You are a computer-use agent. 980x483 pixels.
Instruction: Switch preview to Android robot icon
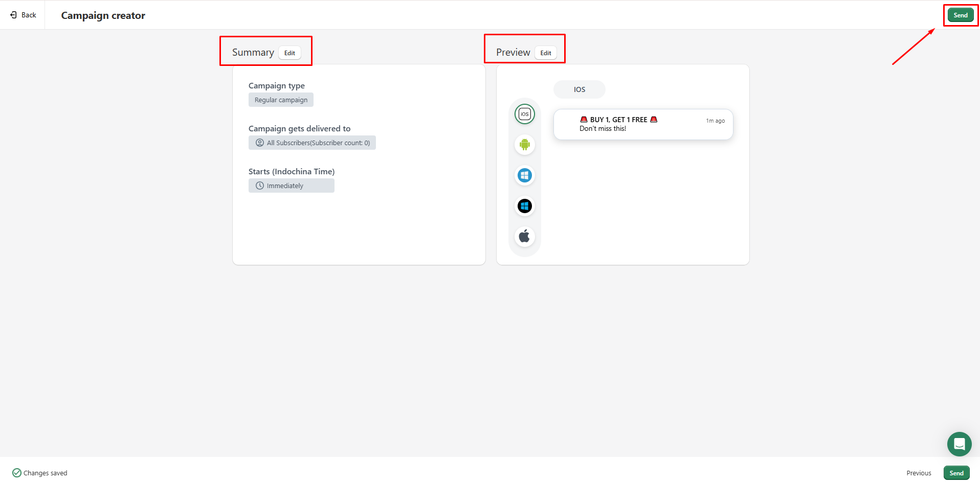point(524,145)
